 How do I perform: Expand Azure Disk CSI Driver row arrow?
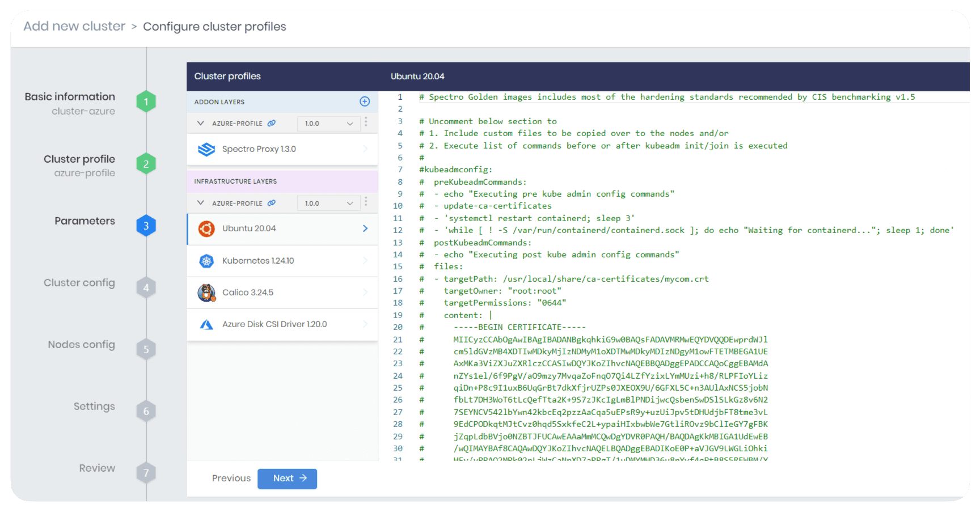[365, 324]
